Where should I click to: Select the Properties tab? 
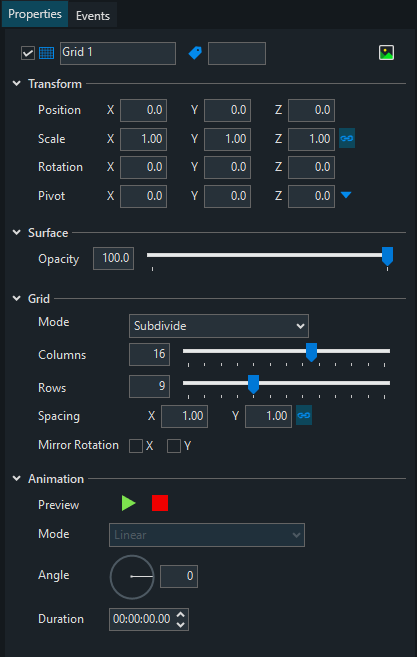[x=35, y=14]
